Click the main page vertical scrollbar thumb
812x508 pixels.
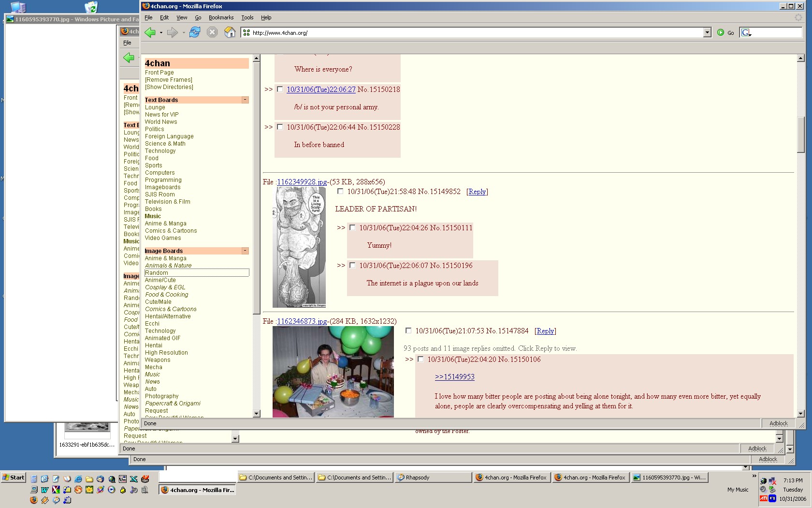tap(801, 134)
